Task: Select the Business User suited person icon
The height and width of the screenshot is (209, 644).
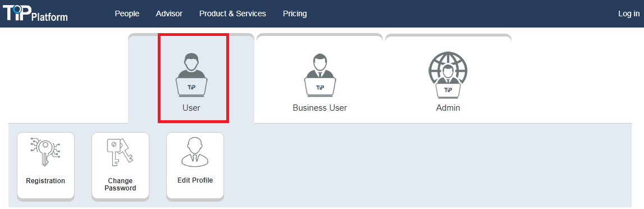Action: [320, 75]
